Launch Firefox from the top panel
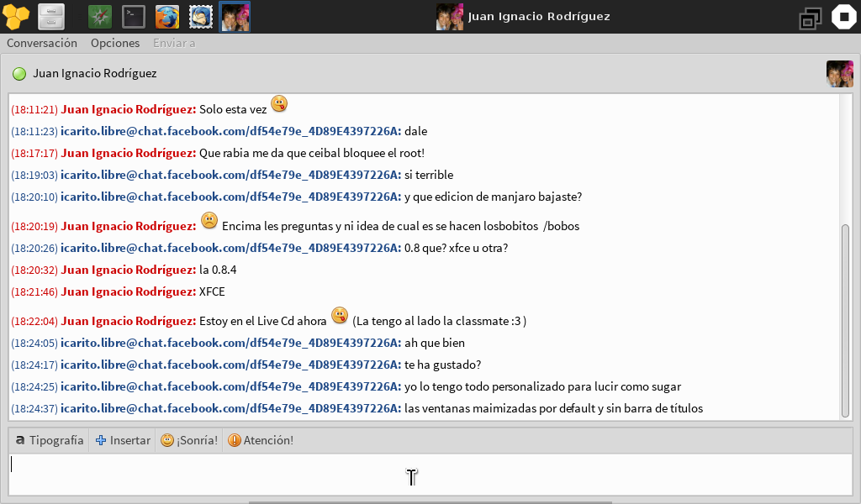This screenshot has height=504, width=861. coord(167,17)
